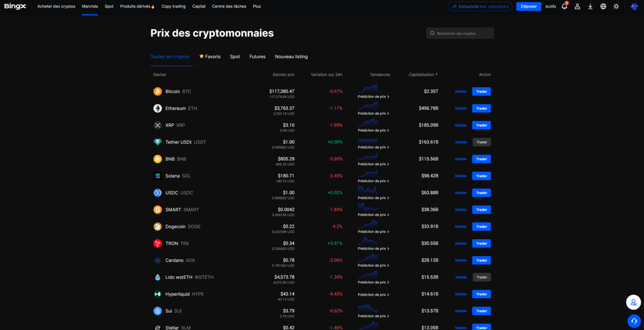Expand Dogecoin Prédiction de prix
This screenshot has height=330, width=644.
click(x=374, y=232)
